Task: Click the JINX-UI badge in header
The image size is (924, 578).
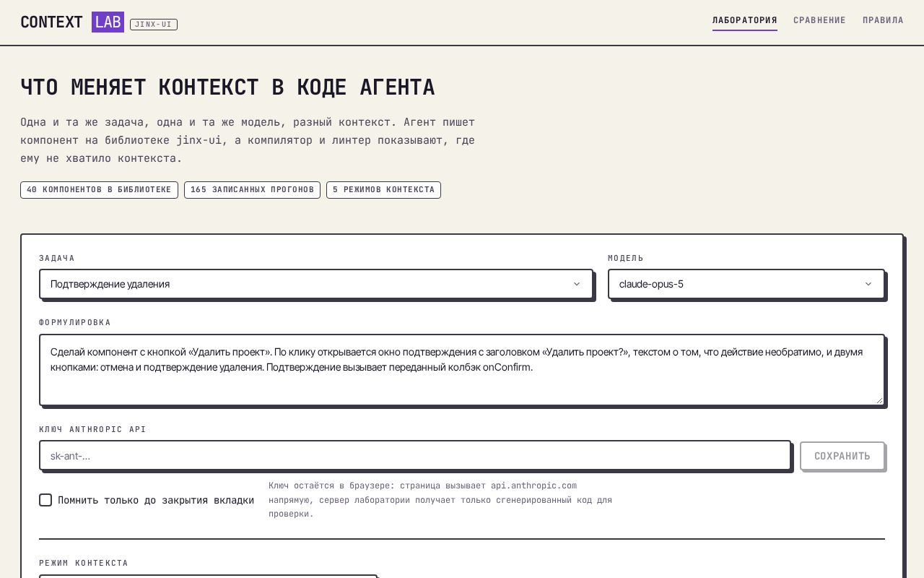Action: point(154,25)
